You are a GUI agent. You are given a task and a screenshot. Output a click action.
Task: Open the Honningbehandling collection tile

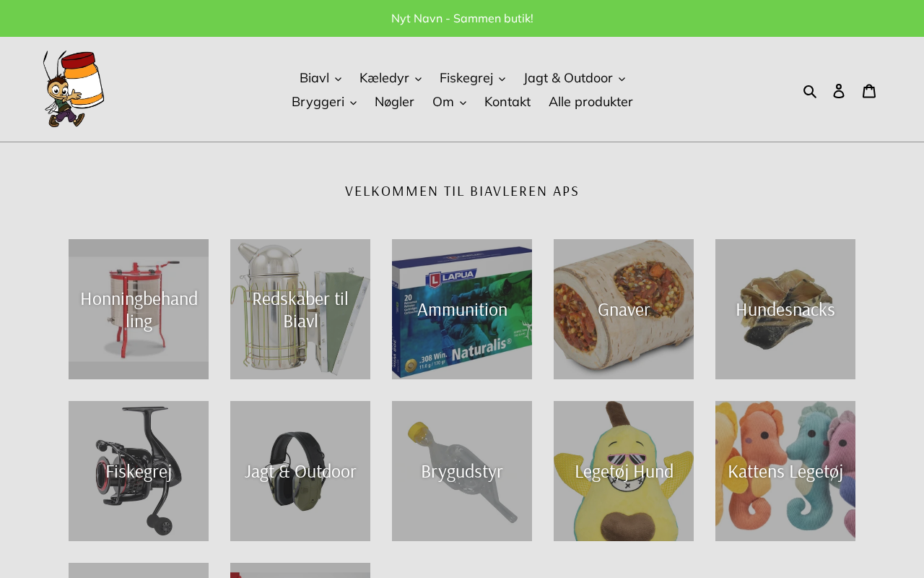click(139, 309)
